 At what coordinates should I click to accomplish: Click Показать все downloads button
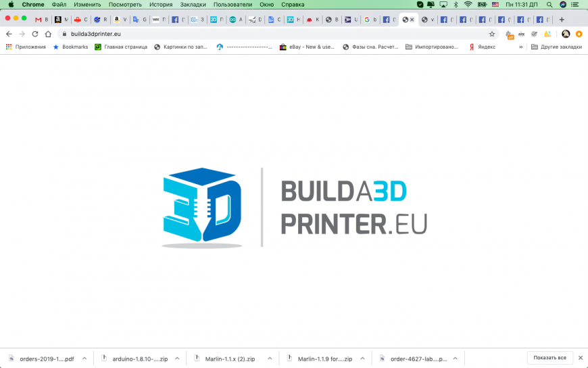coord(549,358)
